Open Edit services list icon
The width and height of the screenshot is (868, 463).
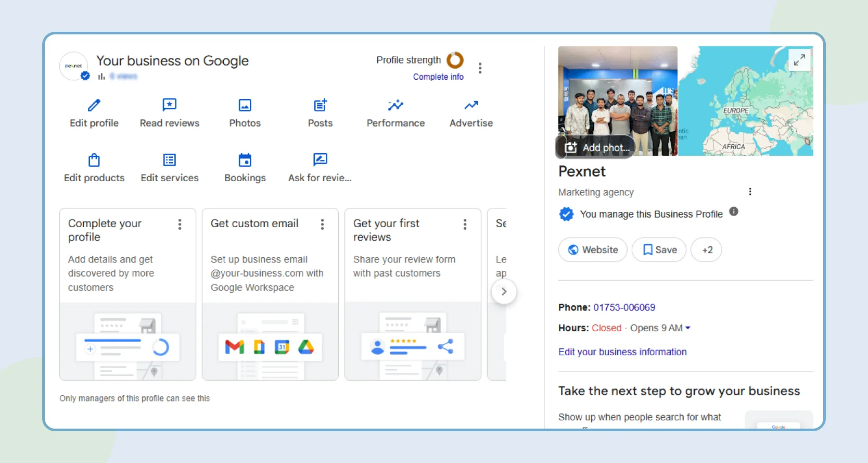(x=170, y=160)
